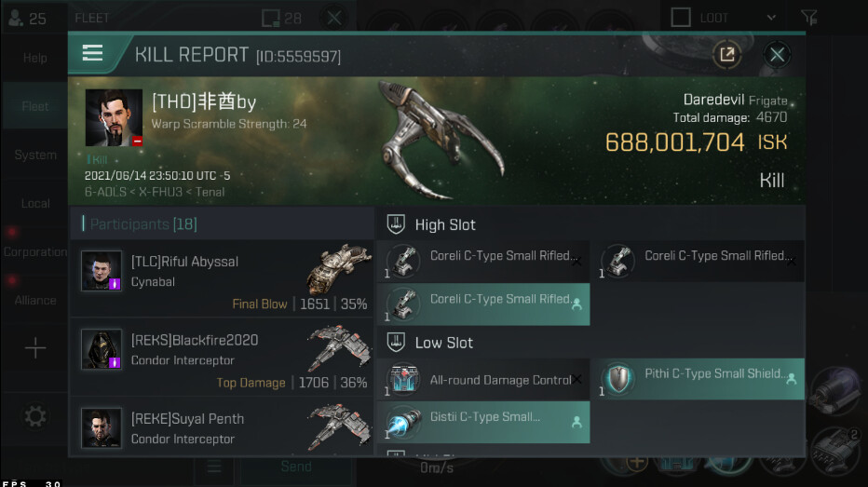The width and height of the screenshot is (868, 487).
Task: Click the High Slot shield icon
Action: [x=396, y=224]
